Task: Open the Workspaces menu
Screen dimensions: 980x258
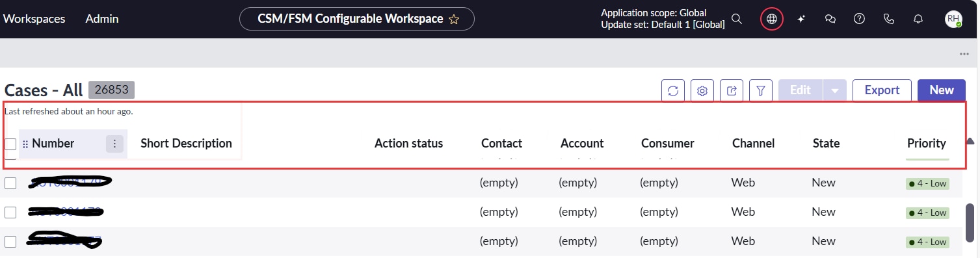Action: (x=34, y=19)
